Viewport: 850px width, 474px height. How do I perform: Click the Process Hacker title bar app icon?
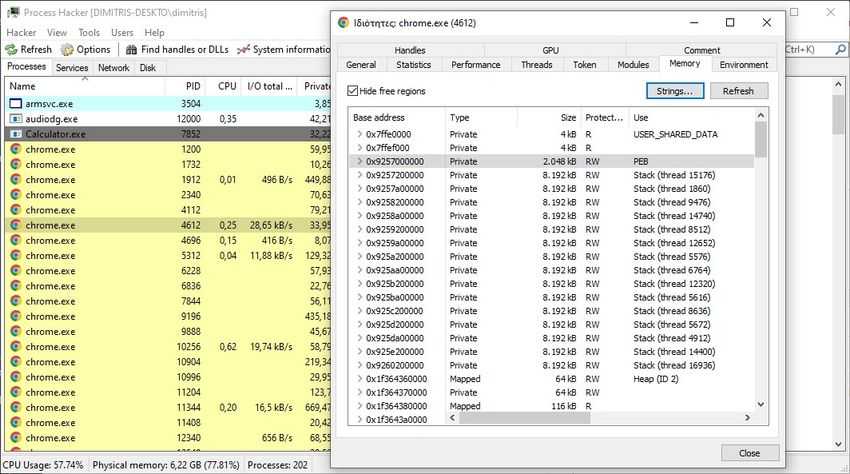(13, 12)
